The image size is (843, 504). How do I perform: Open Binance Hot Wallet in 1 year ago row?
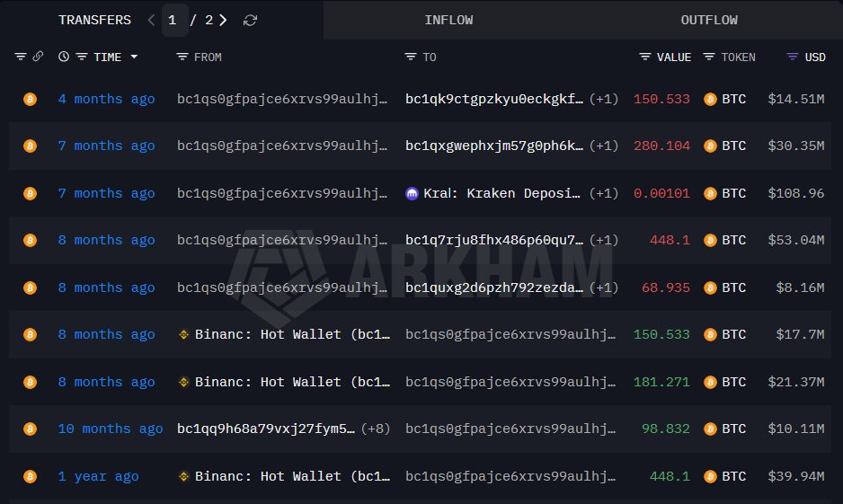[292, 476]
